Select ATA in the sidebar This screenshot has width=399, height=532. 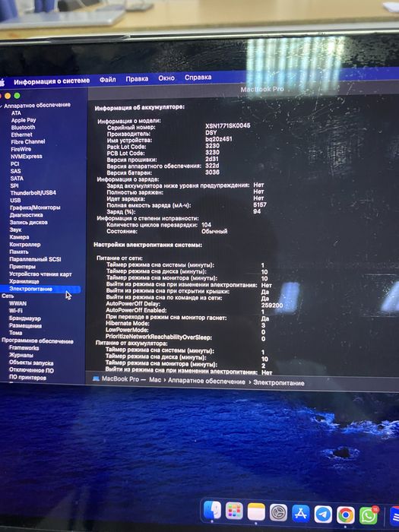click(16, 113)
